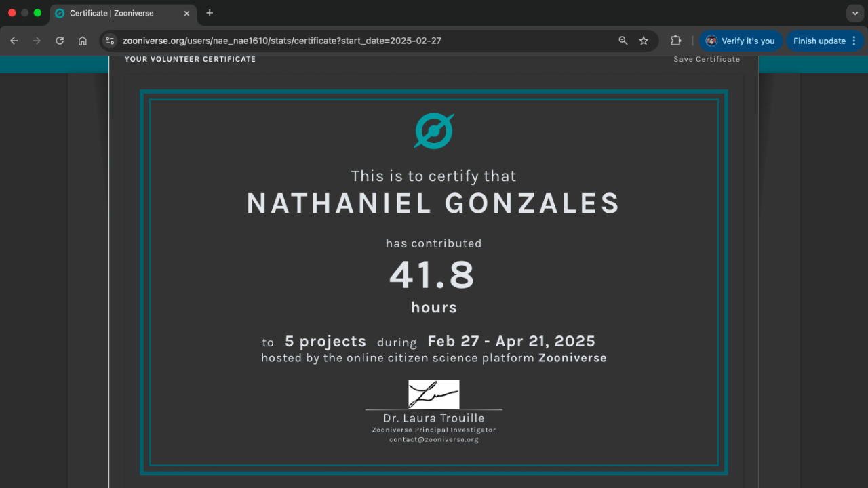Click the 'YOUR VOLUNTEER CERTIFICATE' heading

tap(191, 59)
